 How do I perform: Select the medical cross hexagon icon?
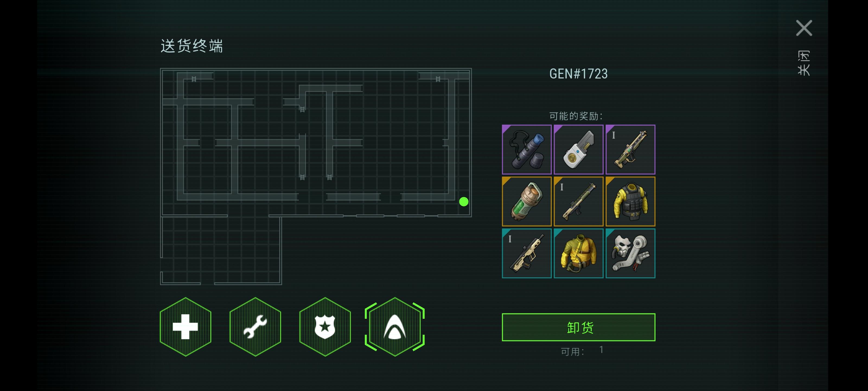tap(185, 327)
